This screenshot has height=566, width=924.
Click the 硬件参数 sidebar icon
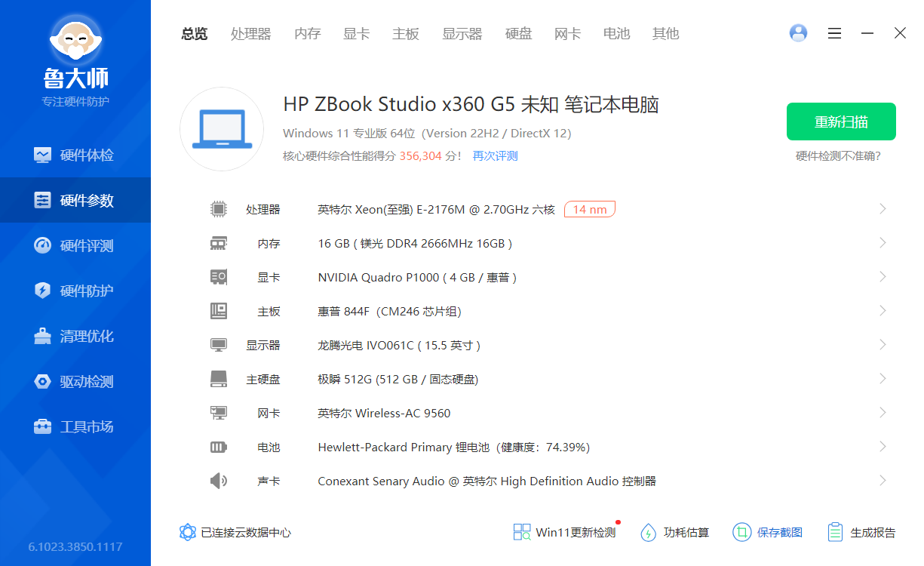(x=43, y=200)
